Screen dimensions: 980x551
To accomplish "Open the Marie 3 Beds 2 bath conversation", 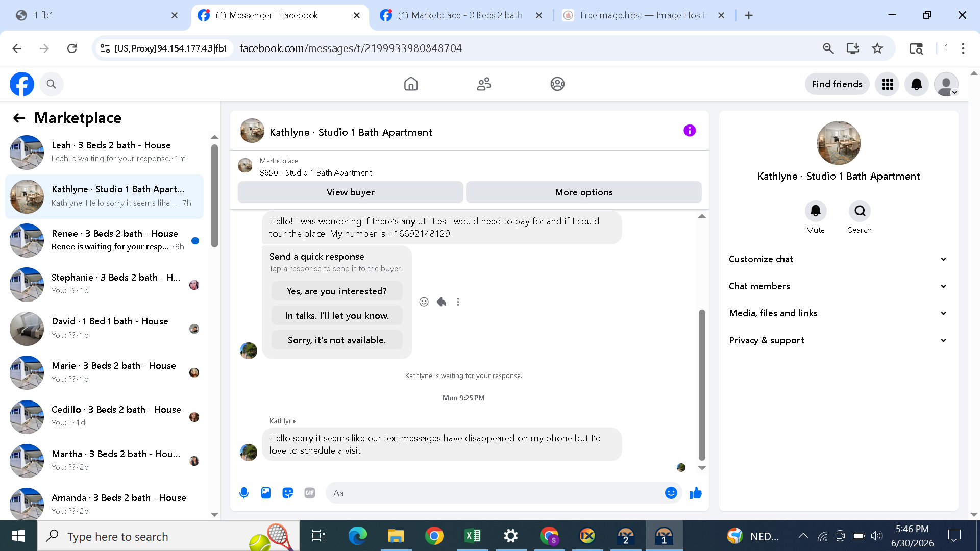I will point(104,372).
